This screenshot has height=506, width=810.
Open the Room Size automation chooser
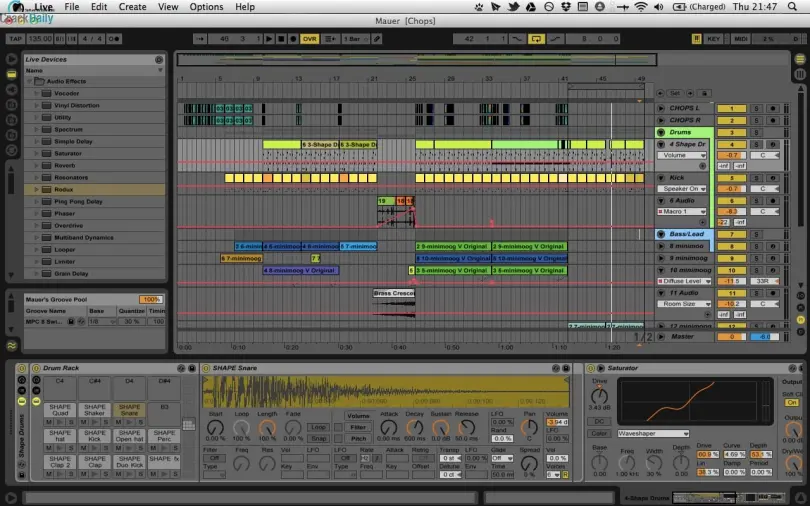tap(682, 304)
